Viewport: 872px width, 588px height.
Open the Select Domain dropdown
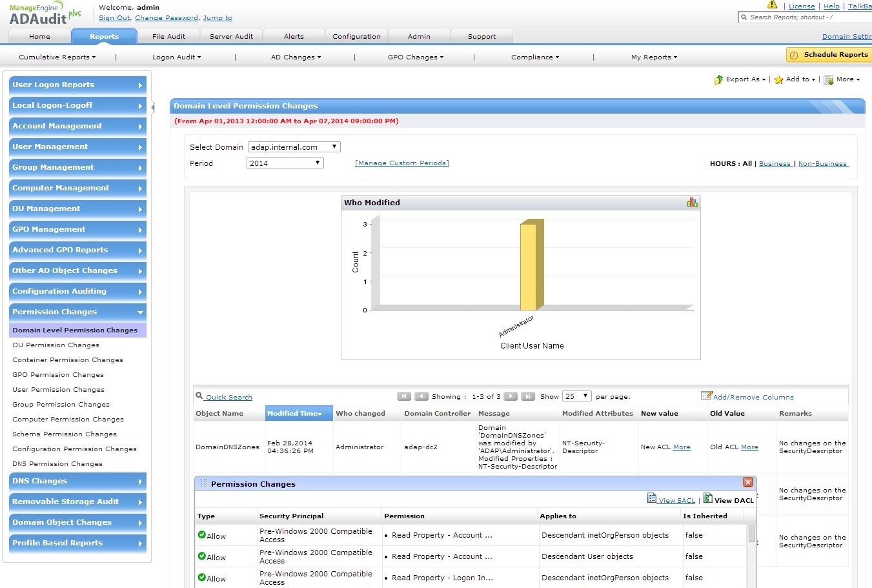(294, 147)
